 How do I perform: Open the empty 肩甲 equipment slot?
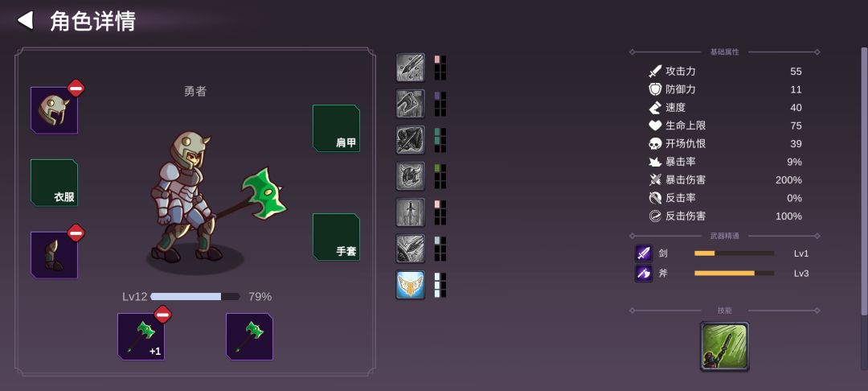pos(336,129)
